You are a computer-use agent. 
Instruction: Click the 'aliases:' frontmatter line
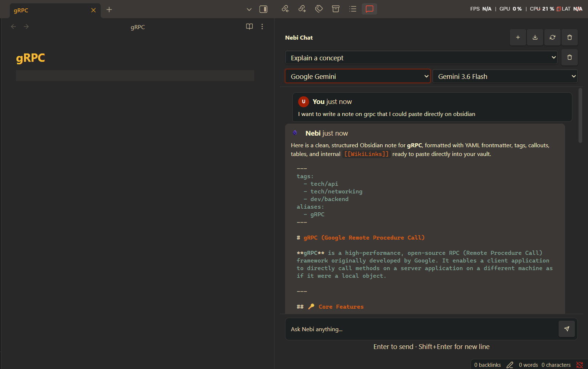click(310, 207)
